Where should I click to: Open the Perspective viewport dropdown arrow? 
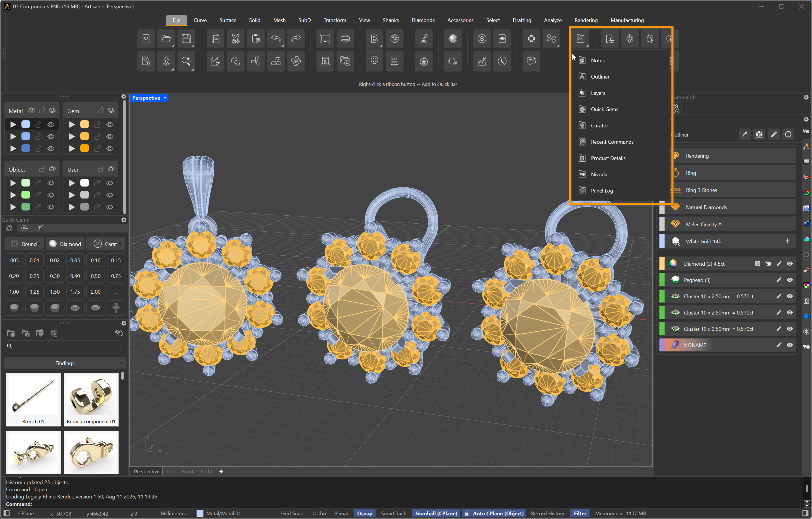point(165,98)
